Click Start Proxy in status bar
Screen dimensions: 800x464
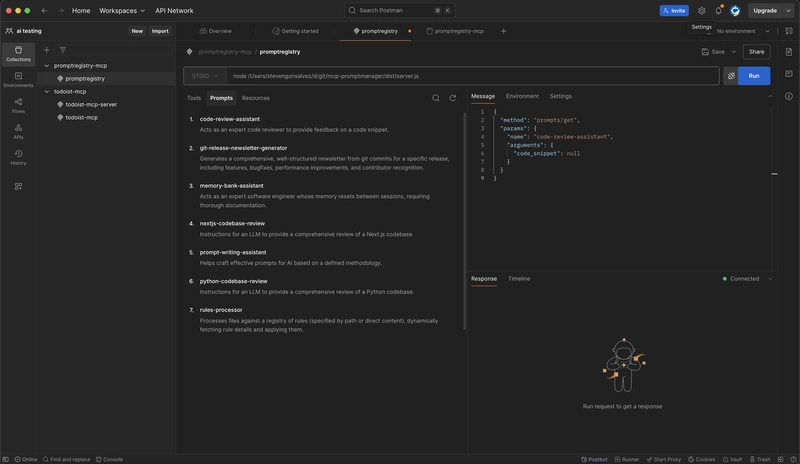(x=664, y=459)
